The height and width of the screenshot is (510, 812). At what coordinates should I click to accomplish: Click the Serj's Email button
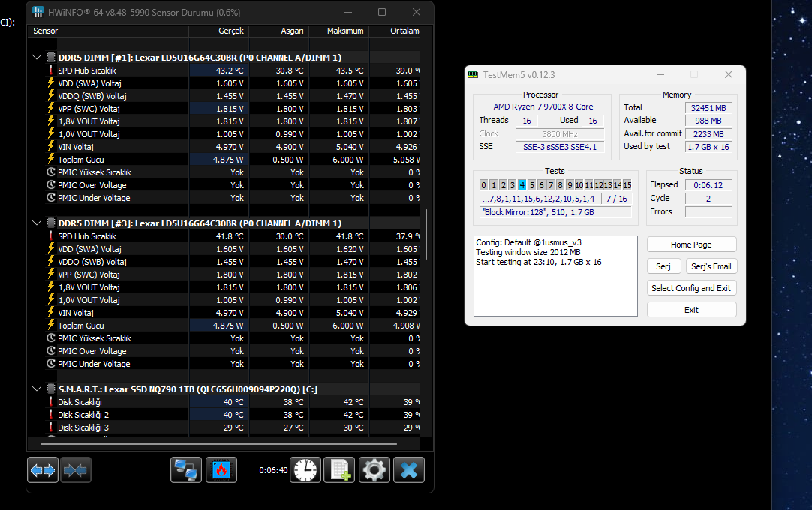[x=711, y=266]
